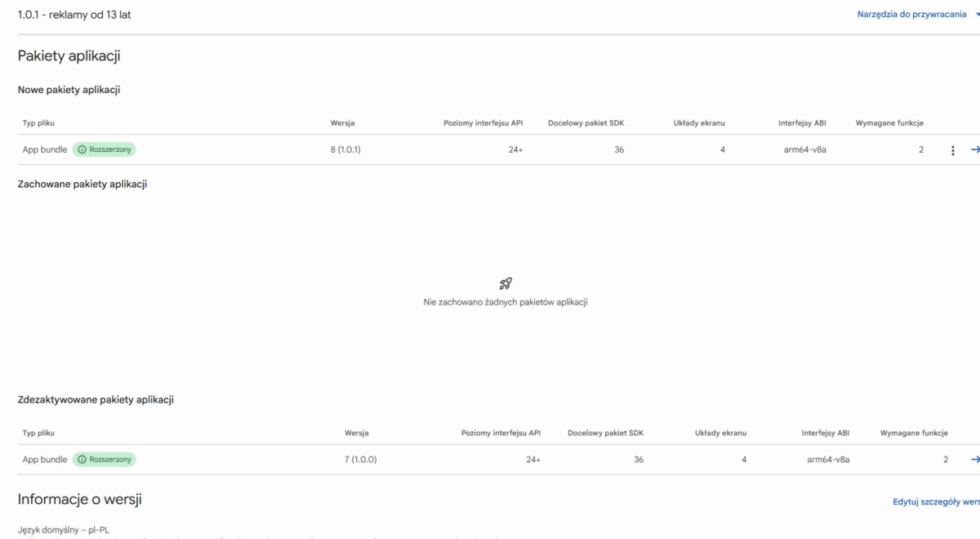Click Docelowy pakiet SDK header in the top table
The width and height of the screenshot is (980, 539).
click(x=586, y=123)
